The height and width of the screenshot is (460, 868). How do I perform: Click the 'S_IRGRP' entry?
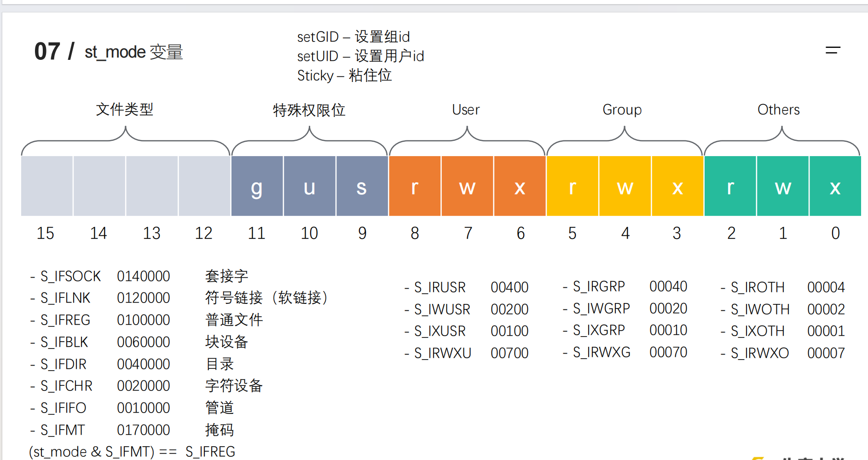tap(599, 286)
